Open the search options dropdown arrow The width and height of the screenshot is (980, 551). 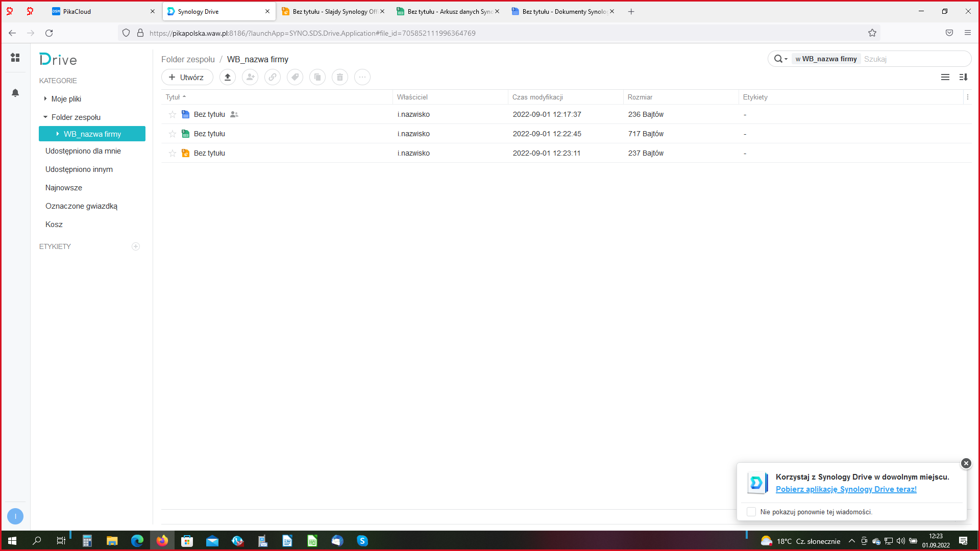(x=786, y=59)
